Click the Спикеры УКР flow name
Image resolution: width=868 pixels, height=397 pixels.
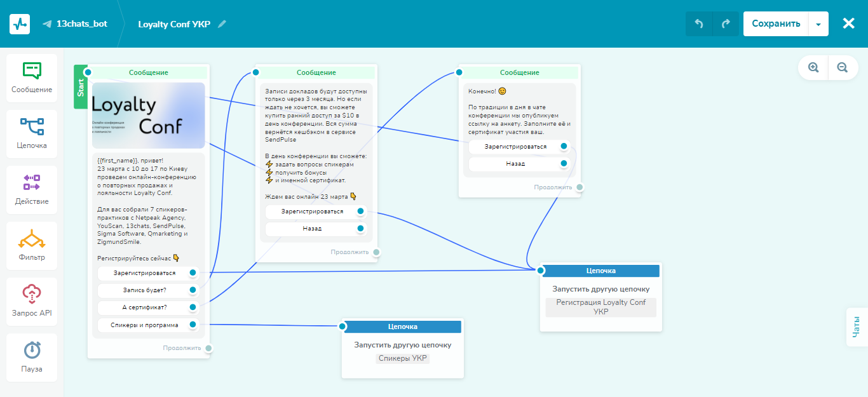coord(403,358)
